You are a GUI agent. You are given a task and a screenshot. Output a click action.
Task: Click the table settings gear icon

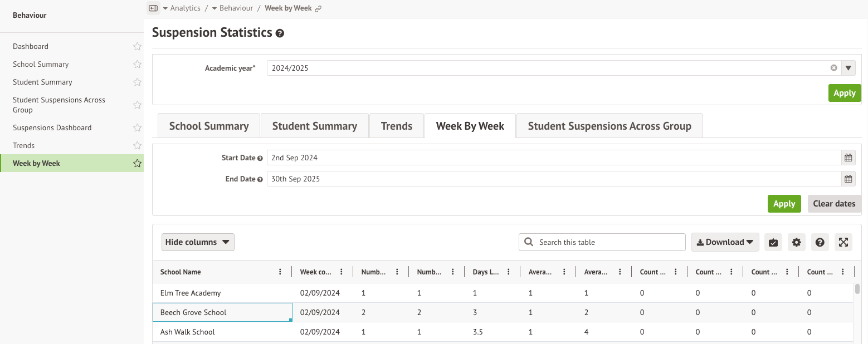797,242
